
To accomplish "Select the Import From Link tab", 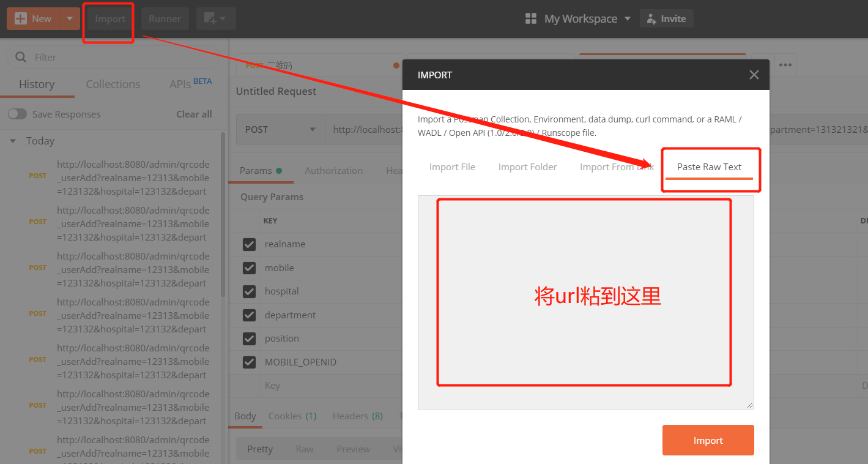I will coord(617,167).
